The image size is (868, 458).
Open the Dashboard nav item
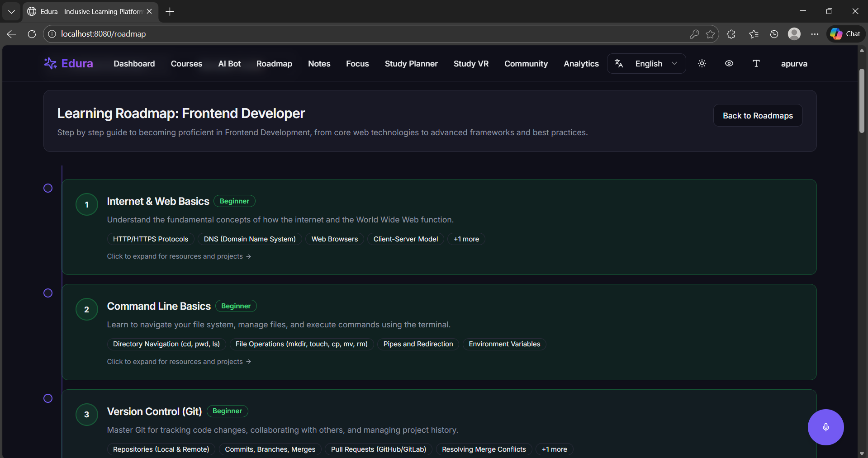click(x=134, y=64)
